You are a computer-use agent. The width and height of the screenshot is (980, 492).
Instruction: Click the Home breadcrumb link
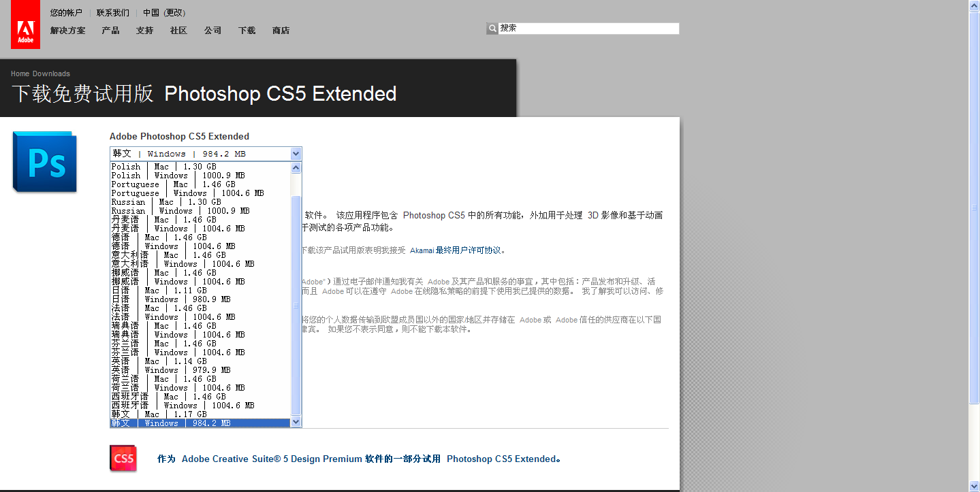pos(20,73)
